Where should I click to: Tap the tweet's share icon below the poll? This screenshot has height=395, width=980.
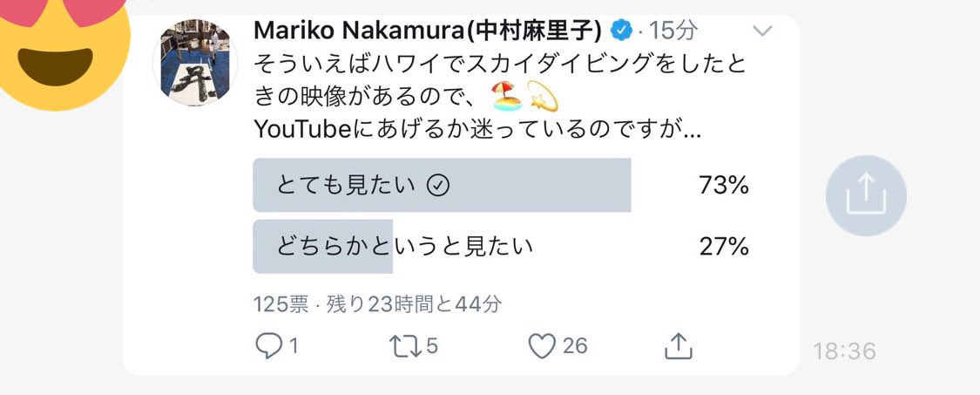click(x=678, y=345)
